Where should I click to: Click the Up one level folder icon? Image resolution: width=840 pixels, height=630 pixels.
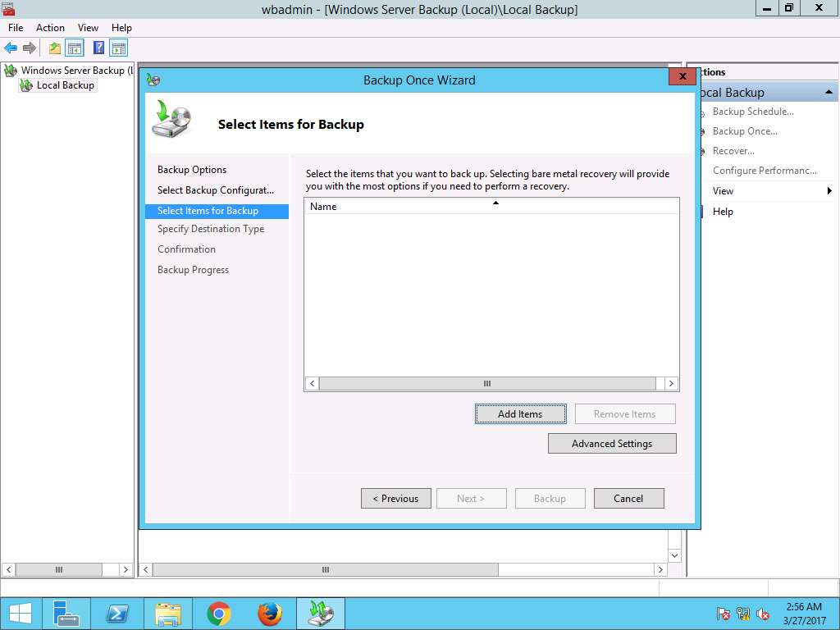tap(55, 48)
